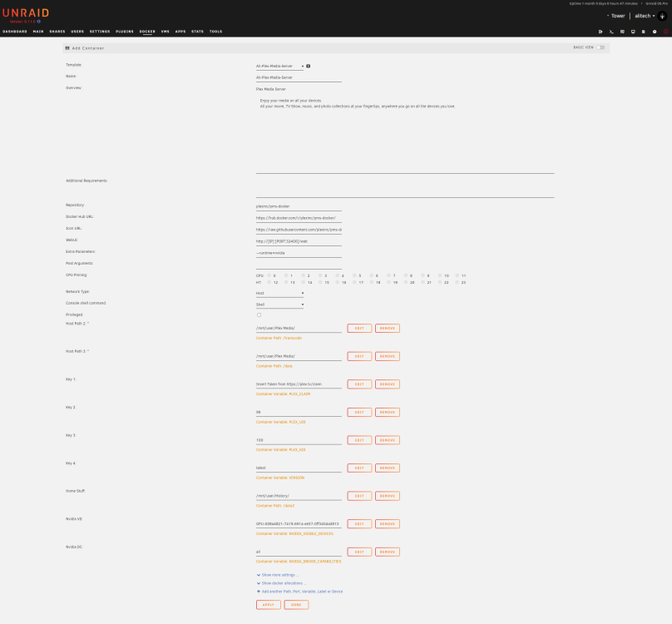Click the Docker Hub URL field
This screenshot has height=624, width=672.
pos(299,218)
